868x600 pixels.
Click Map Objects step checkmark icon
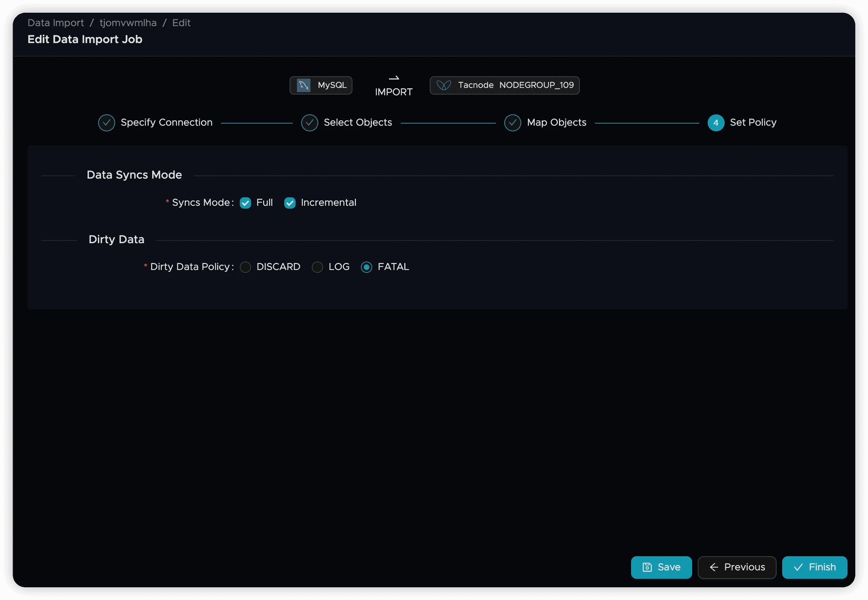click(512, 123)
